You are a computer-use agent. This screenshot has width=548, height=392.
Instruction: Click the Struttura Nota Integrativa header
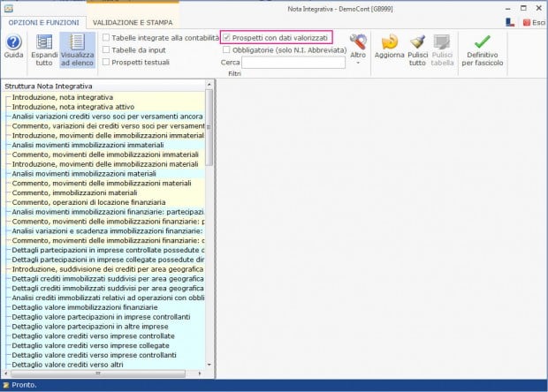(x=49, y=86)
